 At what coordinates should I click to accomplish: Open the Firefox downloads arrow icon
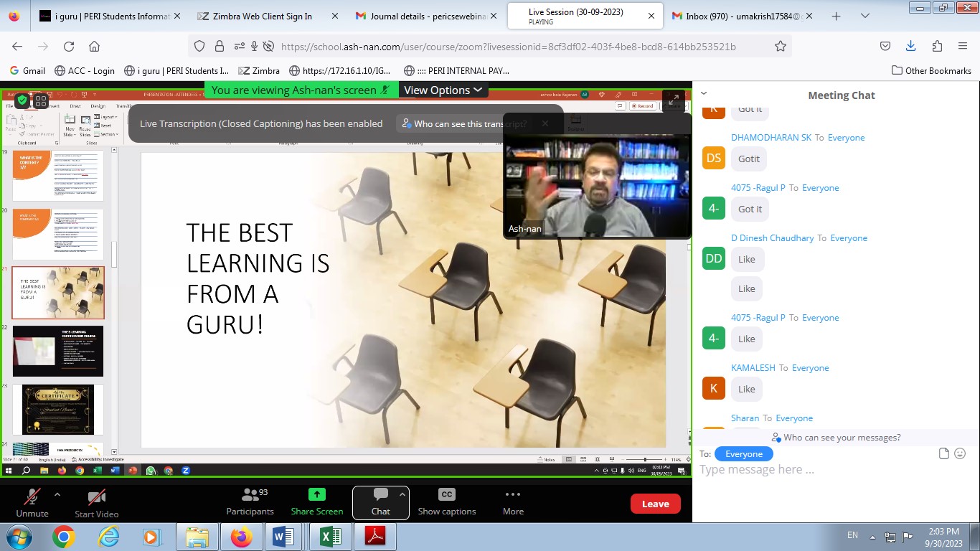tap(910, 46)
